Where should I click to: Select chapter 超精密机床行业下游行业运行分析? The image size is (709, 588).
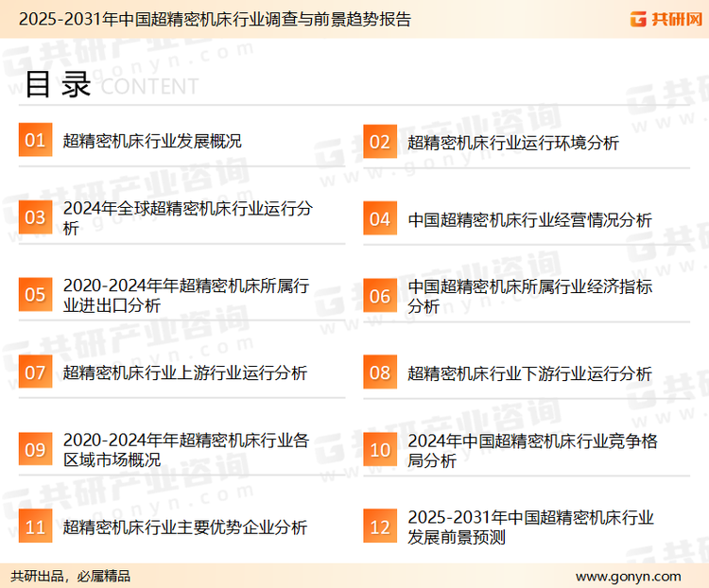tap(529, 373)
